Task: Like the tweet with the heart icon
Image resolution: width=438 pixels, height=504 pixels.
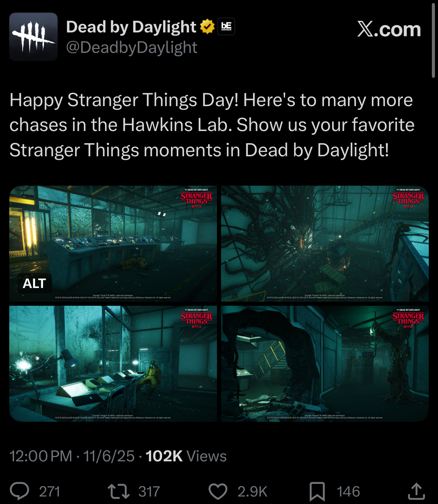Action: 218,491
